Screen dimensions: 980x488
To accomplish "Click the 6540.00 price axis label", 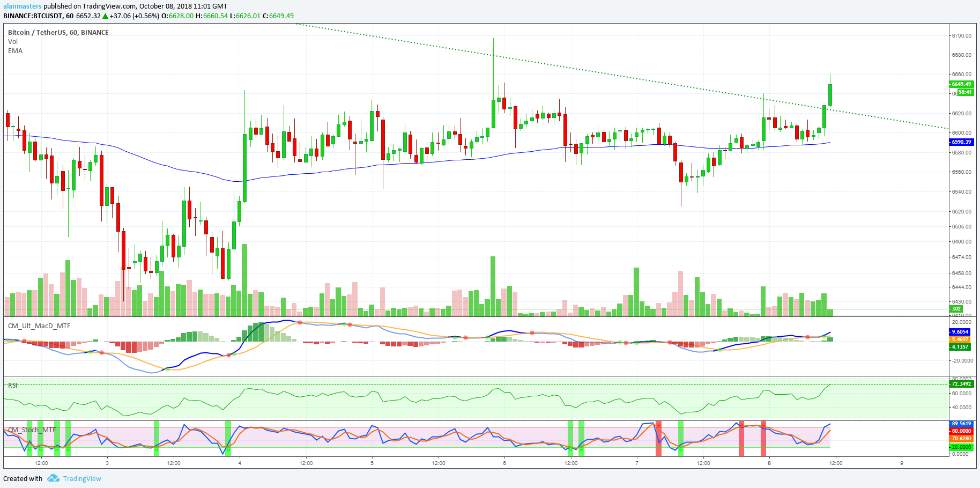I will click(x=961, y=192).
